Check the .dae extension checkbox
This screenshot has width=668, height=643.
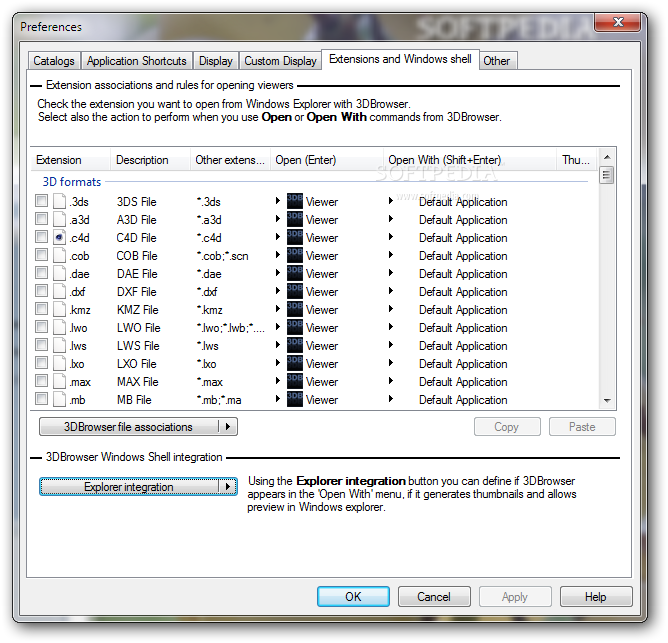41,272
